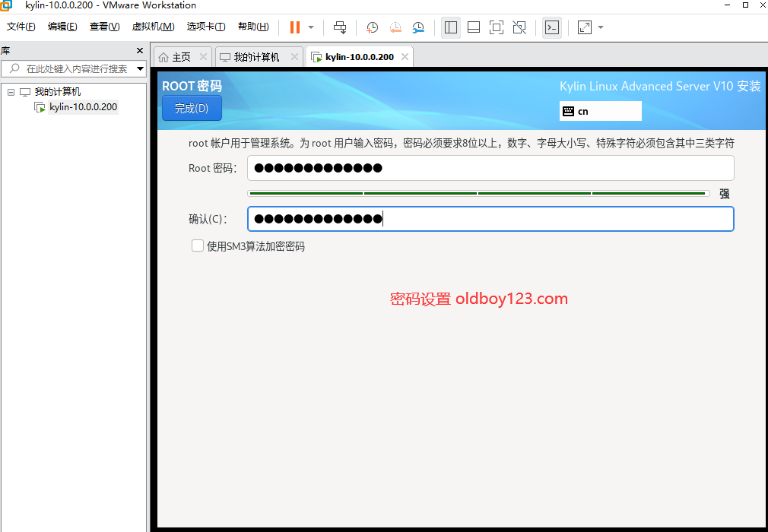Image resolution: width=768 pixels, height=532 pixels.
Task: Select kylin-10.0.0.200 in the library tree
Action: [x=84, y=106]
